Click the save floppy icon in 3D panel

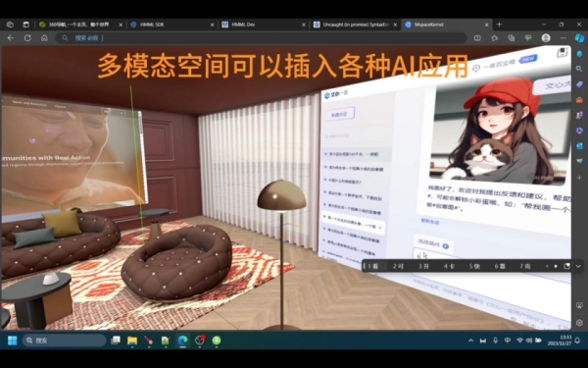[563, 53]
